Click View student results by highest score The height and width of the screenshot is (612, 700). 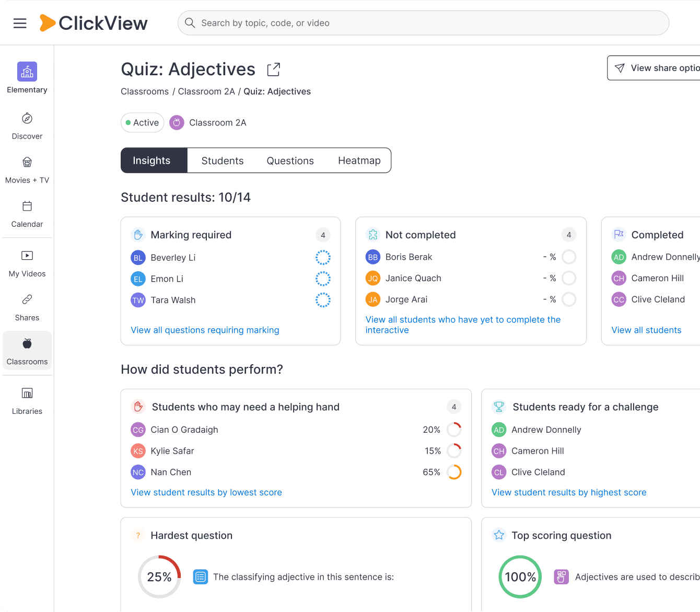pos(569,492)
